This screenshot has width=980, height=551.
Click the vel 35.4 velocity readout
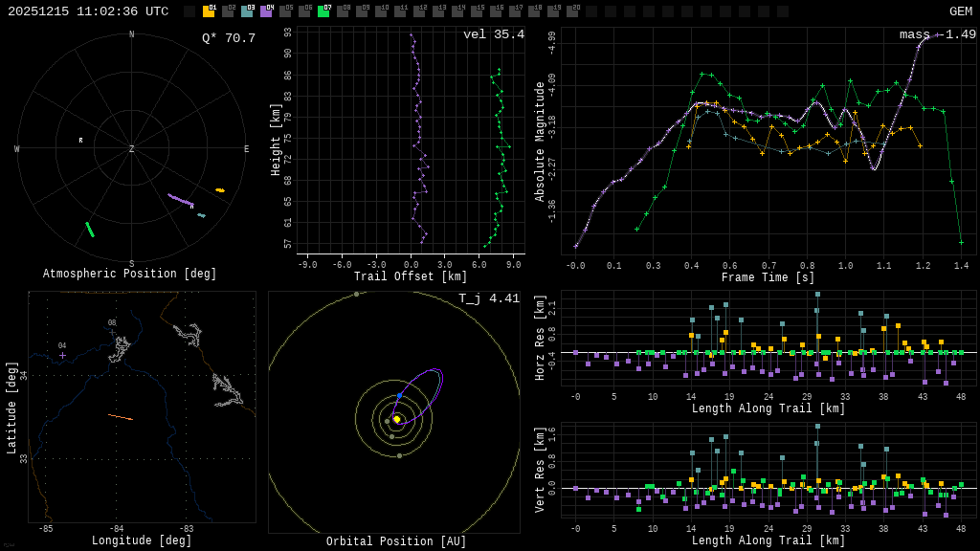pos(493,34)
